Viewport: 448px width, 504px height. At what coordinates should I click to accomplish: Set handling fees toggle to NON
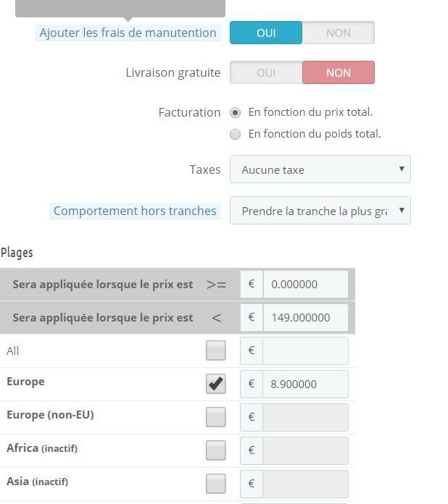tap(339, 33)
